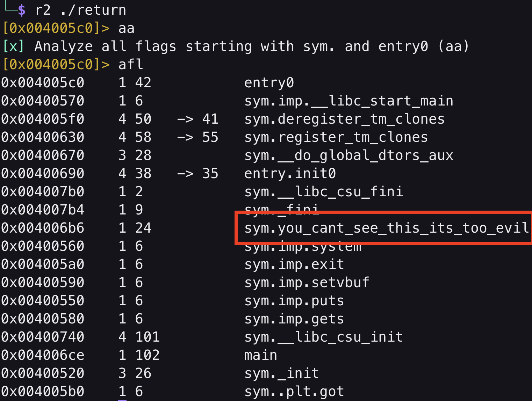Click the highlighted sym.you_cant_see_this_its_too_evil function name
The image size is (532, 401).
(x=386, y=228)
